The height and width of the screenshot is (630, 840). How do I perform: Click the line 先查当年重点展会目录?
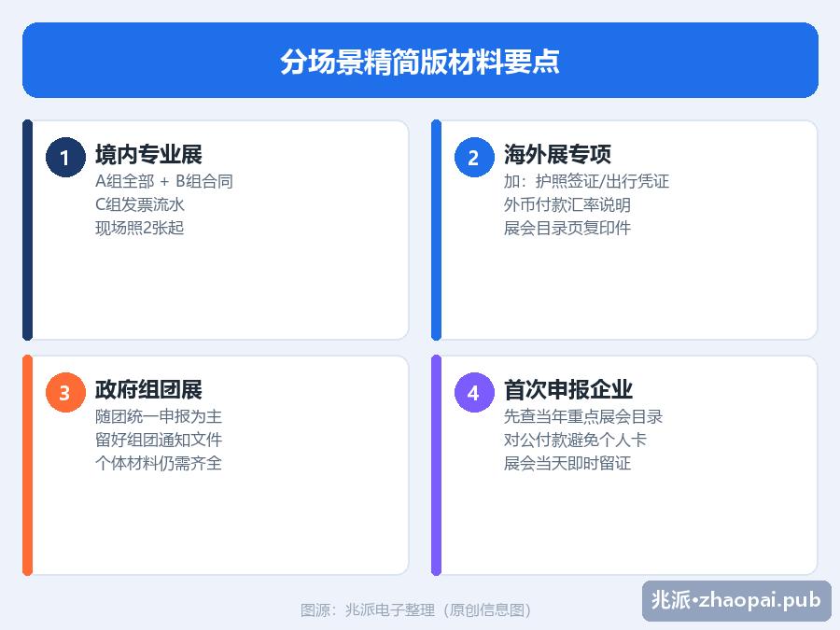click(x=582, y=416)
